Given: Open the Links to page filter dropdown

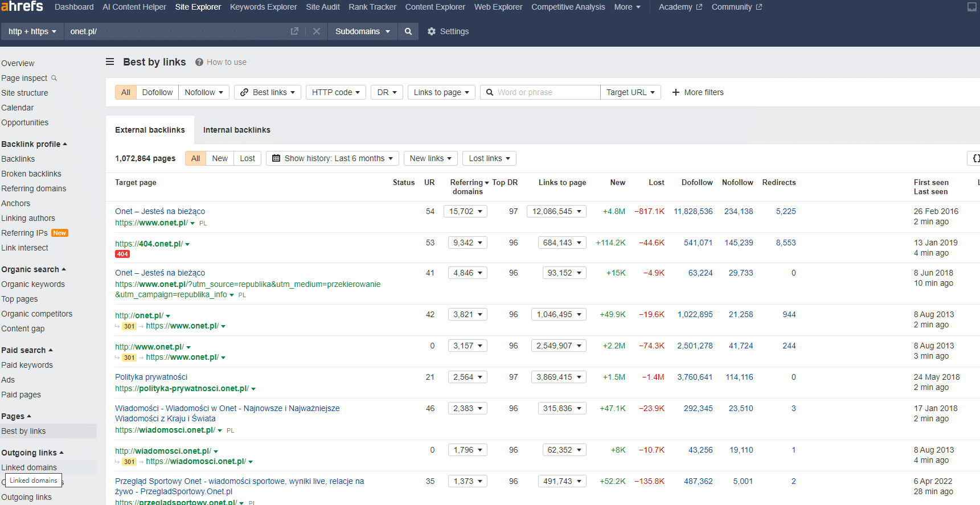Looking at the screenshot, I should [441, 92].
